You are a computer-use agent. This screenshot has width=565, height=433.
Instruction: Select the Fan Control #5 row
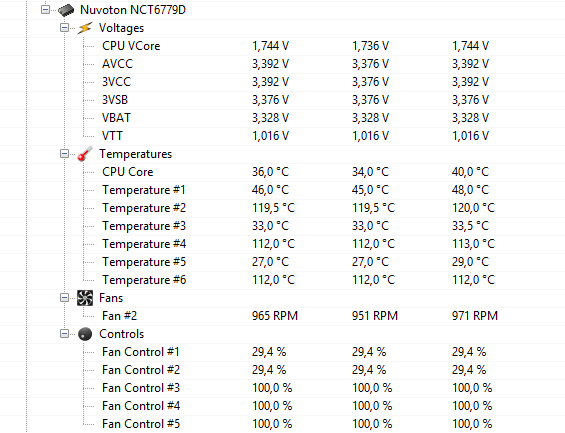pyautogui.click(x=282, y=424)
